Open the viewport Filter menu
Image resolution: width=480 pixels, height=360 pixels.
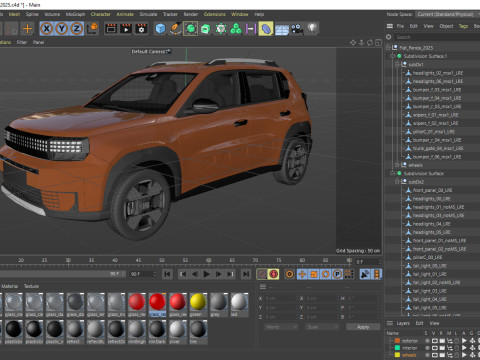[22, 42]
